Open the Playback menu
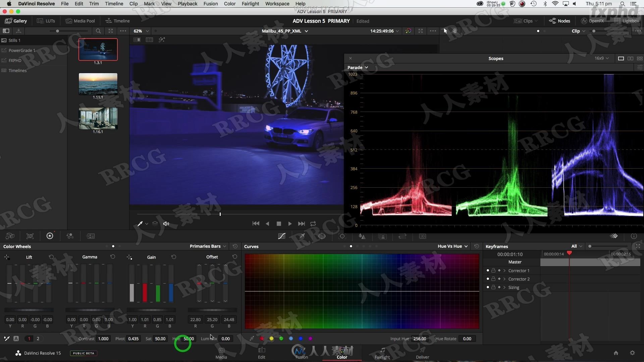 (187, 4)
